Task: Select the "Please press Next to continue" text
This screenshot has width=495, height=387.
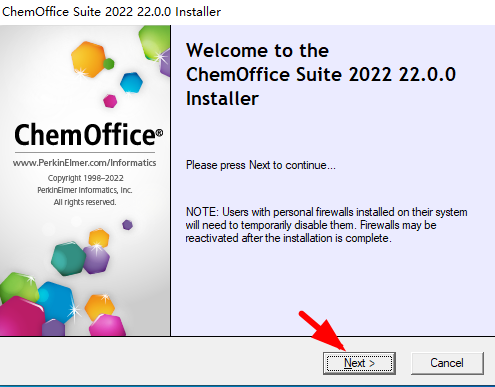Action: click(261, 165)
